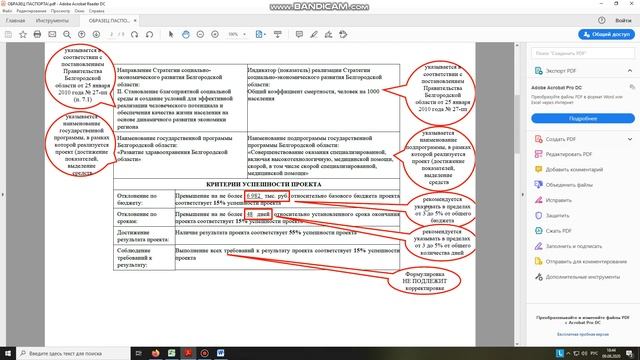Zoom out with the minus circle icon
640x360 pixels.
tap(200, 35)
